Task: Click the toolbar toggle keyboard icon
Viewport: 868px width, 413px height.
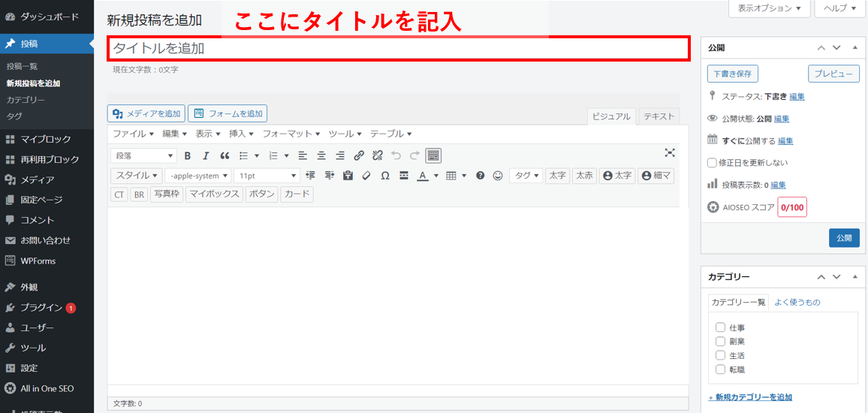Action: (x=433, y=155)
